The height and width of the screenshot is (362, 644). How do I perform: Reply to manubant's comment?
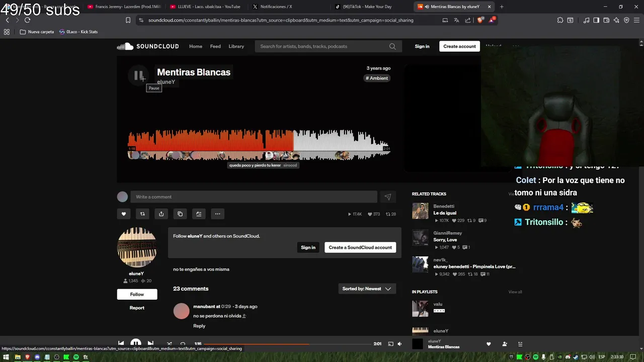pos(199,326)
